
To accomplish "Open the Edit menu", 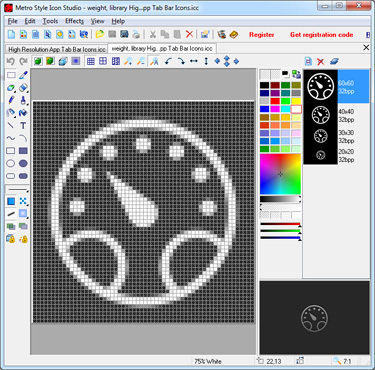I will click(x=30, y=21).
